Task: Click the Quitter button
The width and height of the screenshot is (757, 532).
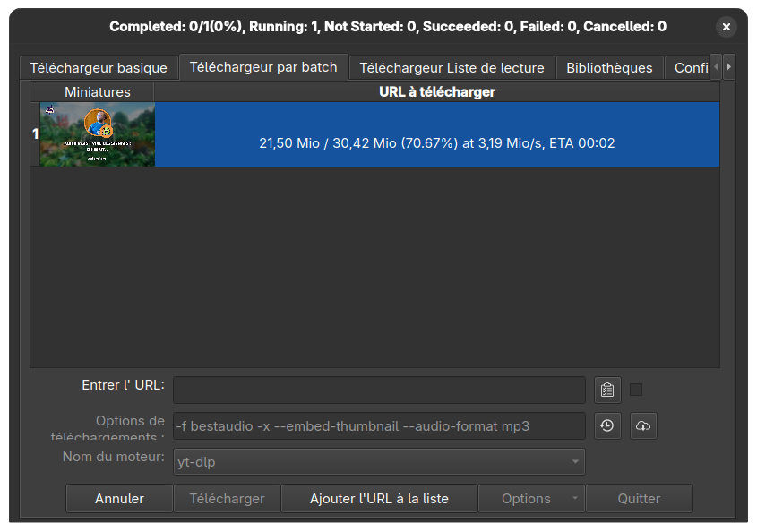Action: point(639,498)
